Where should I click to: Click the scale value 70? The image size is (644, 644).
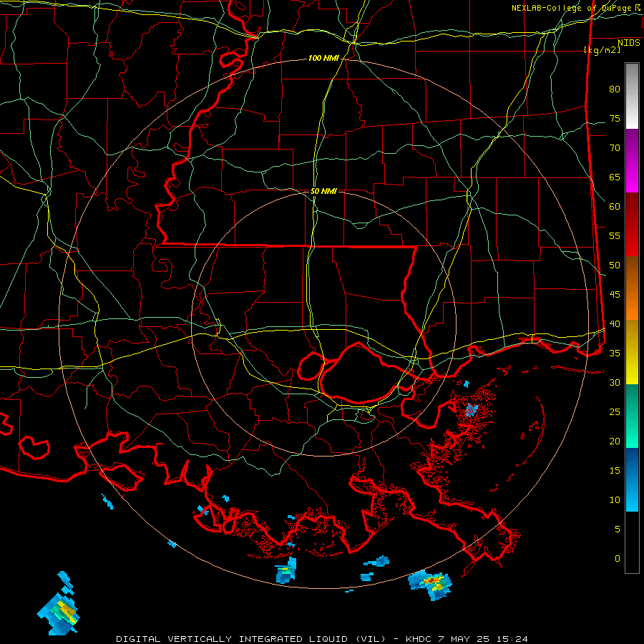tap(615, 148)
